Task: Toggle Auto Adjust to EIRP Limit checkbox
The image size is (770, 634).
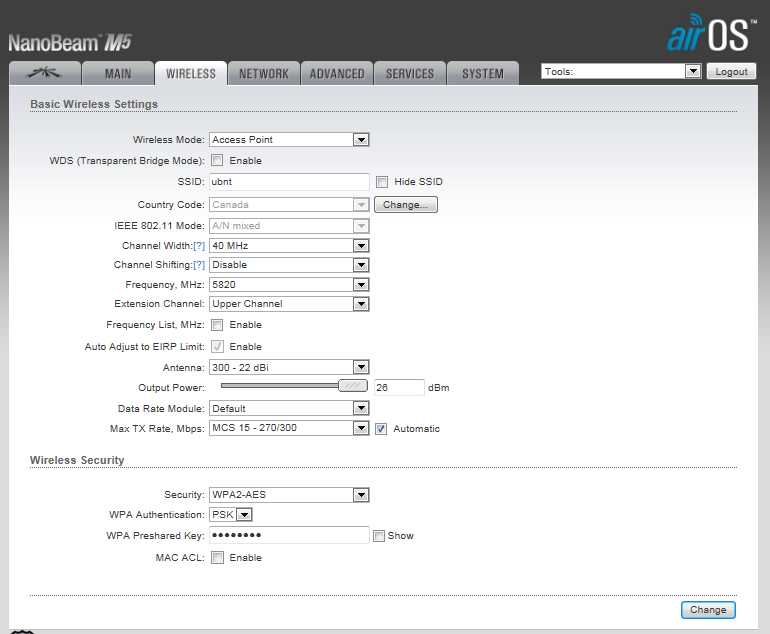Action: pyautogui.click(x=217, y=347)
